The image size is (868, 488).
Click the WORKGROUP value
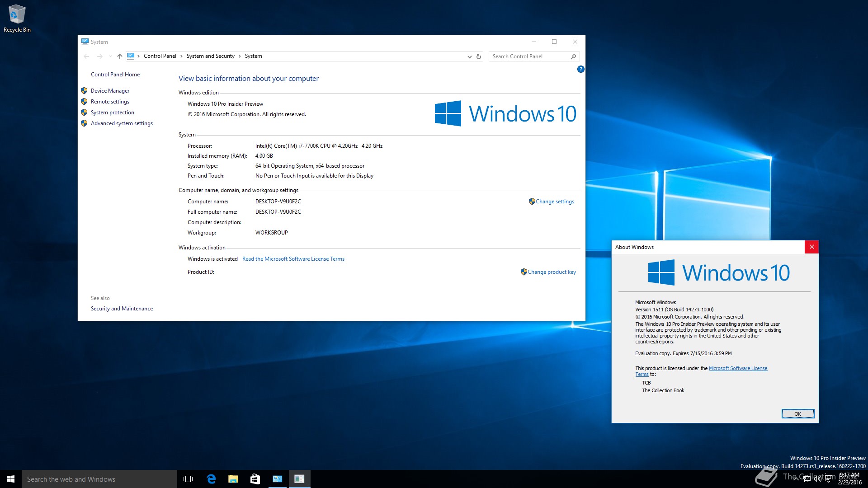pos(271,233)
